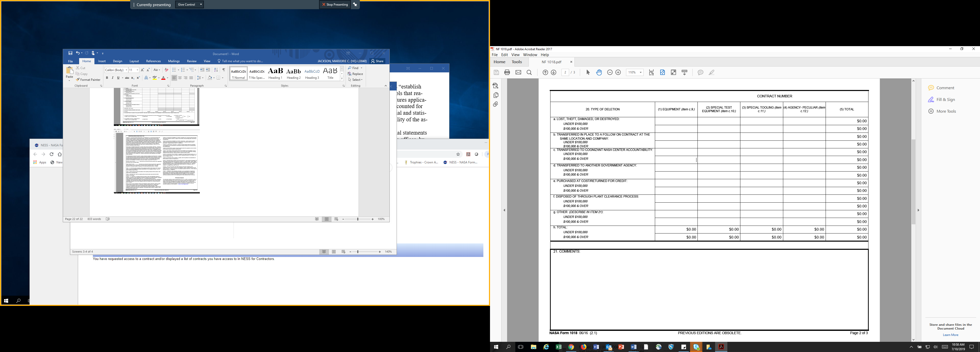Image resolution: width=980 pixels, height=352 pixels.
Task: Toggle Italic formatting in Word
Action: click(112, 78)
